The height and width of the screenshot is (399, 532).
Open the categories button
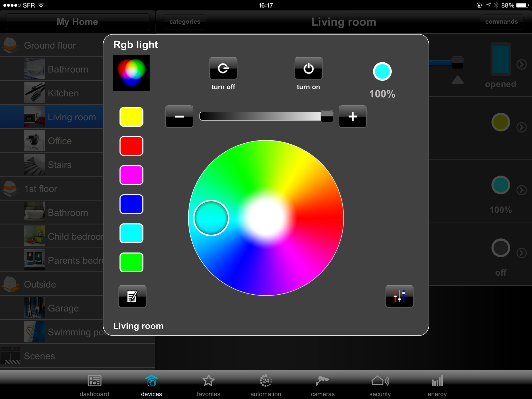[185, 22]
